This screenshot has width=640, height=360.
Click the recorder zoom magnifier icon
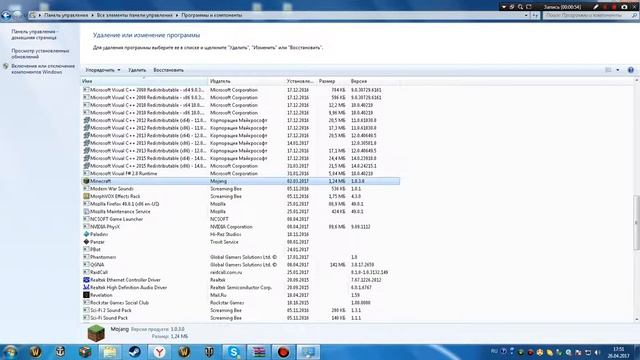tap(520, 7)
